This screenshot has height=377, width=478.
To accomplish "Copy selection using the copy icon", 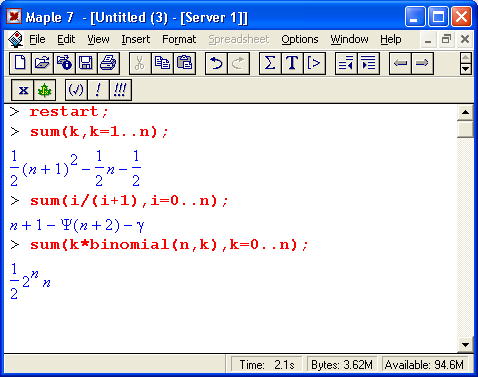I will (162, 63).
